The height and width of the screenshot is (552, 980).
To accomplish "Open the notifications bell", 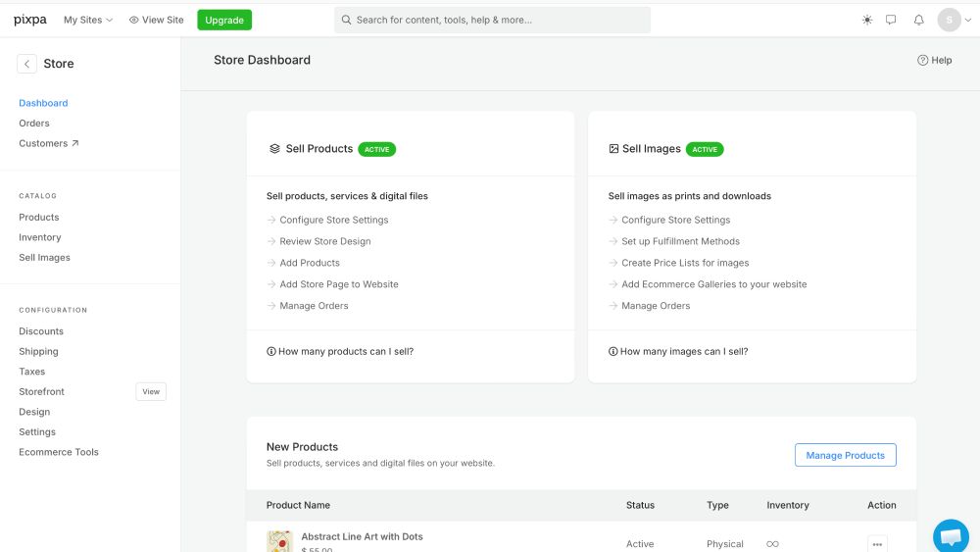I will [919, 20].
